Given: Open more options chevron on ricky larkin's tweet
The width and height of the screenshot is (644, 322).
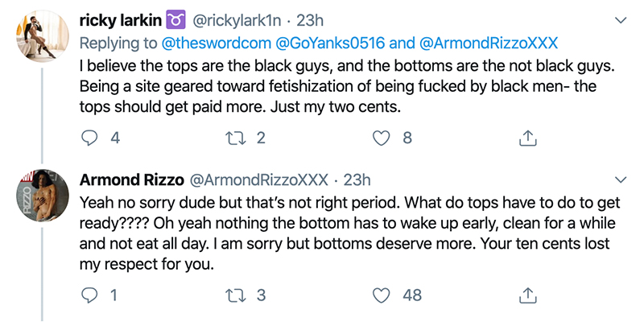Looking at the screenshot, I should (x=620, y=19).
